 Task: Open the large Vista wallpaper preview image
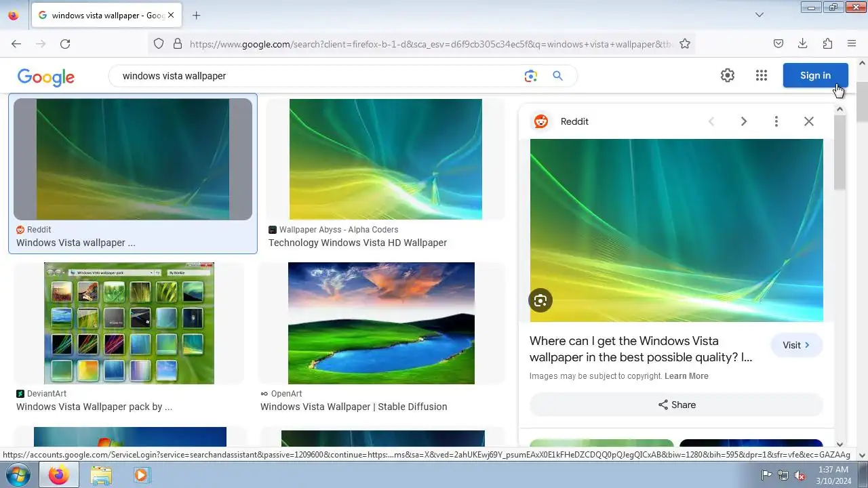coord(677,230)
